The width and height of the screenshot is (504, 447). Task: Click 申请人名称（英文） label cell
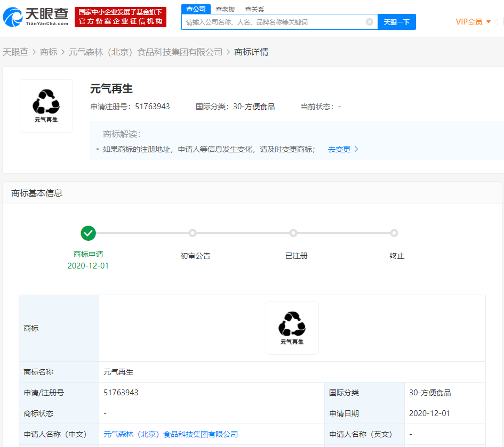tap(364, 434)
